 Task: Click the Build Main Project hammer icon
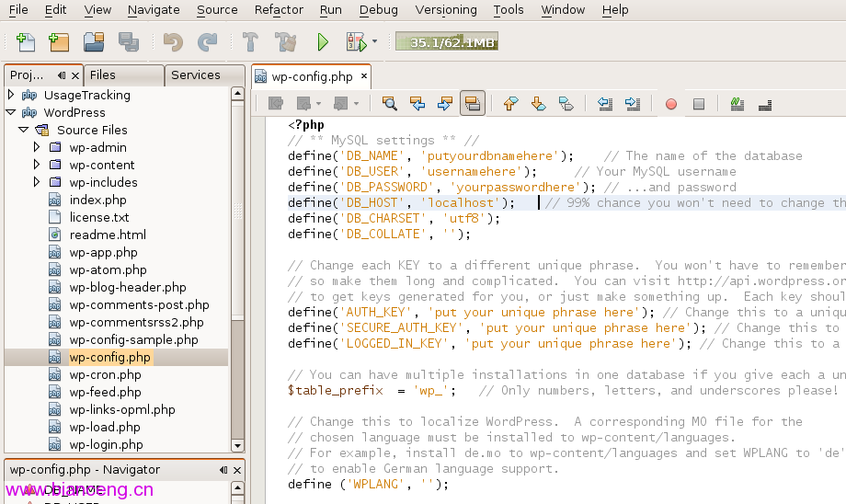click(x=250, y=42)
